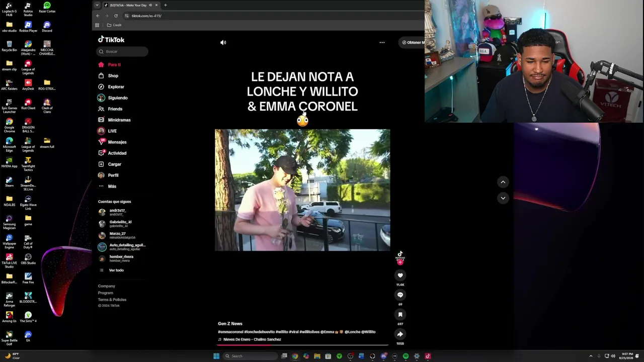Viewport: 644px width, 362px height.
Task: Select the Razer Cortex desktop icon
Action: (x=47, y=8)
